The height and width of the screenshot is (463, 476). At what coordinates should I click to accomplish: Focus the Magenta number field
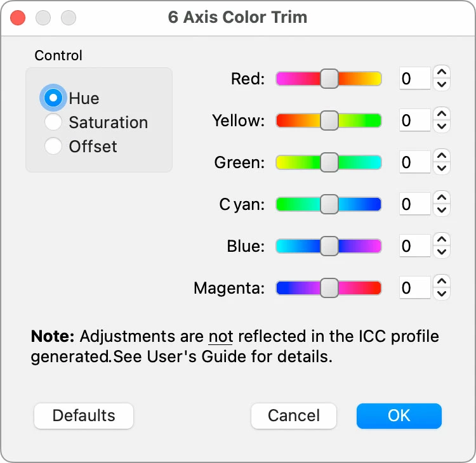point(415,288)
